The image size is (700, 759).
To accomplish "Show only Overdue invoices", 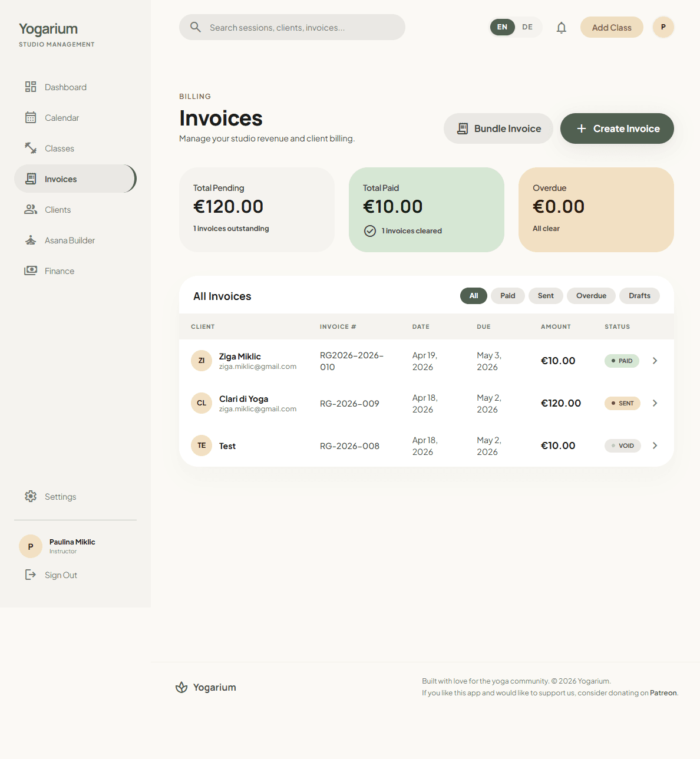I will click(591, 296).
